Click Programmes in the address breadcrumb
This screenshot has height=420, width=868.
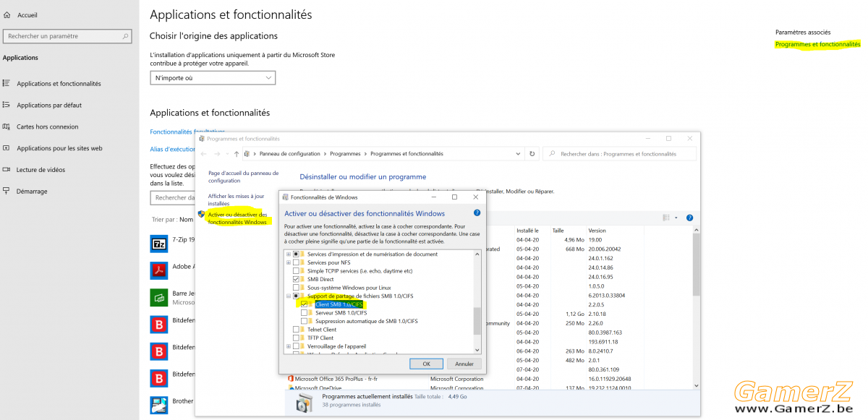pos(346,154)
